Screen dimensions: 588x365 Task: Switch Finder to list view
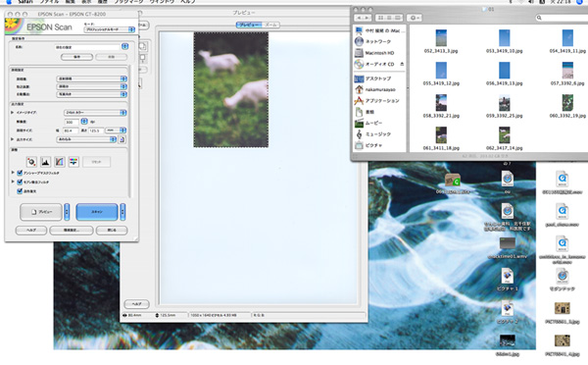(389, 18)
